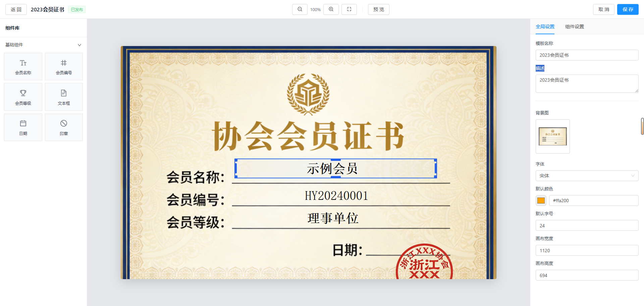The height and width of the screenshot is (306, 644).
Task: Click the background image thumbnail
Action: pos(552,136)
